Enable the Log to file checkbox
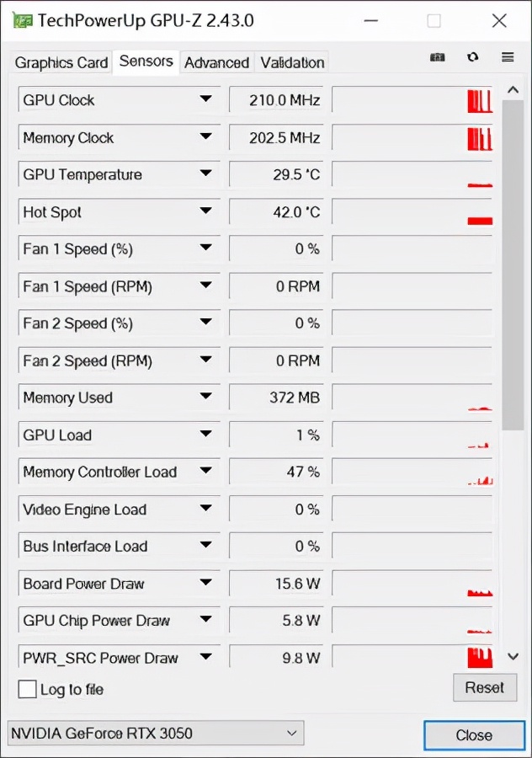Viewport: 532px width, 758px height. (28, 689)
